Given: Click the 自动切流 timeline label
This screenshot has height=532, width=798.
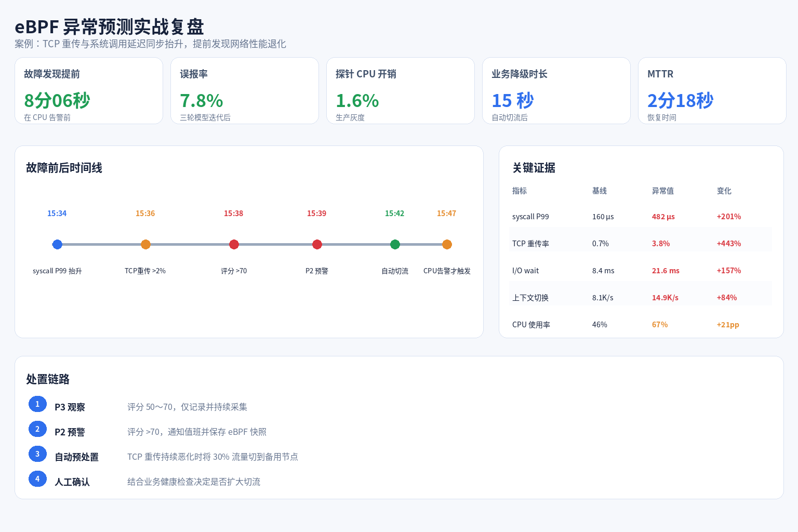Looking at the screenshot, I should coord(395,271).
